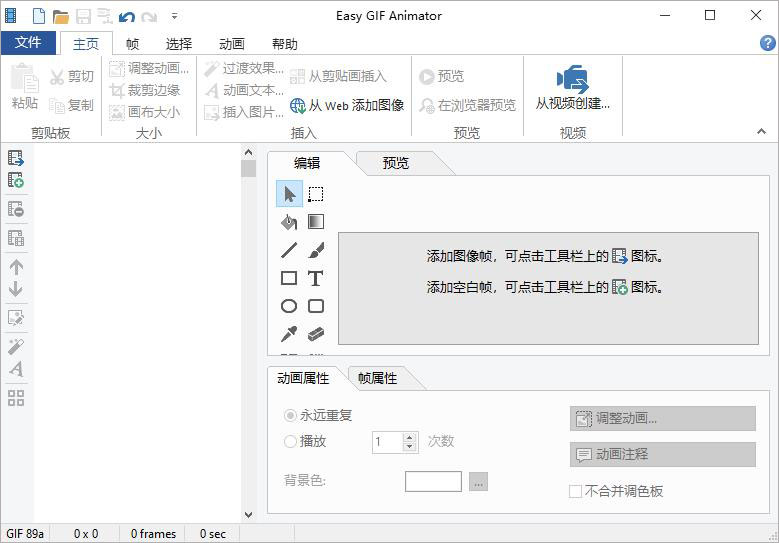
Task: Click the move frame down arrow
Action: [16, 289]
